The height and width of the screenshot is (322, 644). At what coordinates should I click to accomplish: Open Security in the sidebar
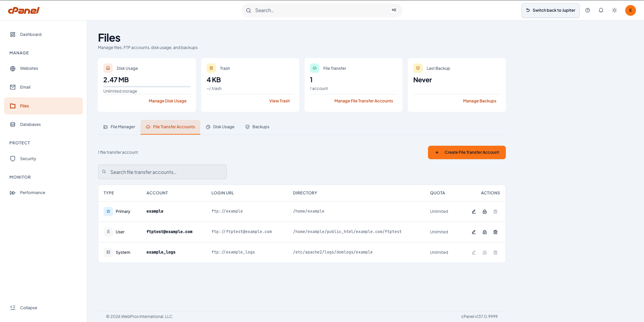[43, 159]
